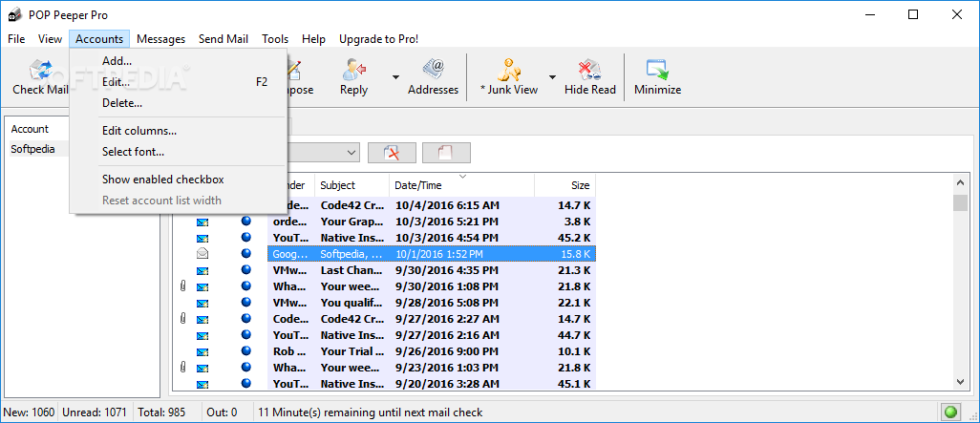This screenshot has width=980, height=423.
Task: Switch to Junk View icon
Action: click(x=508, y=70)
